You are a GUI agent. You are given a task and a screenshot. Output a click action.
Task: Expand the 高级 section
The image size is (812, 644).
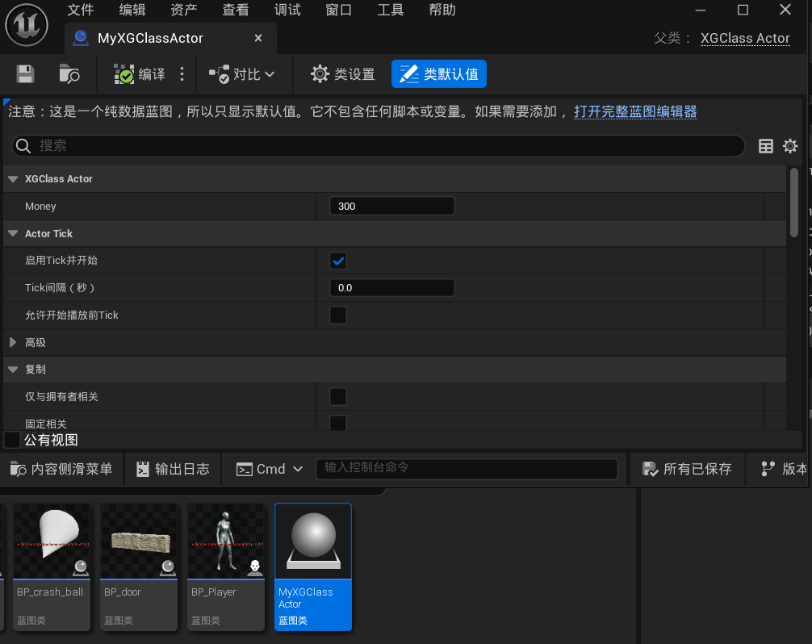pos(12,342)
